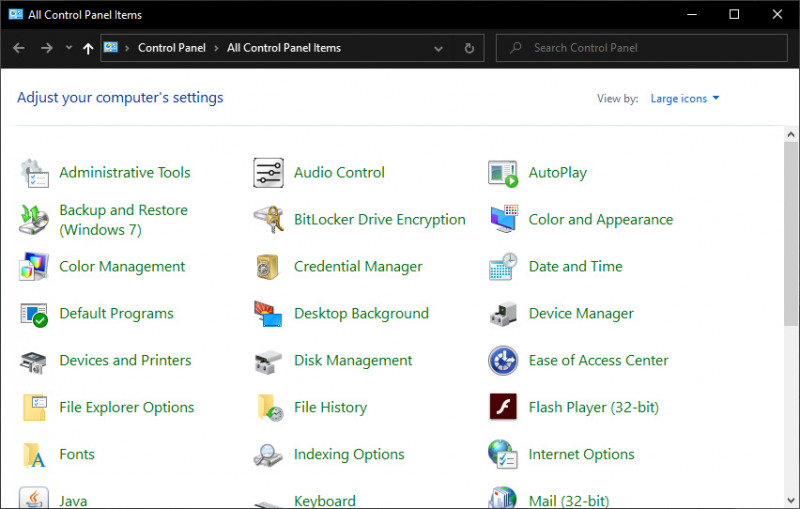This screenshot has width=800, height=509.
Task: Open Color and Appearance link
Action: coord(601,220)
